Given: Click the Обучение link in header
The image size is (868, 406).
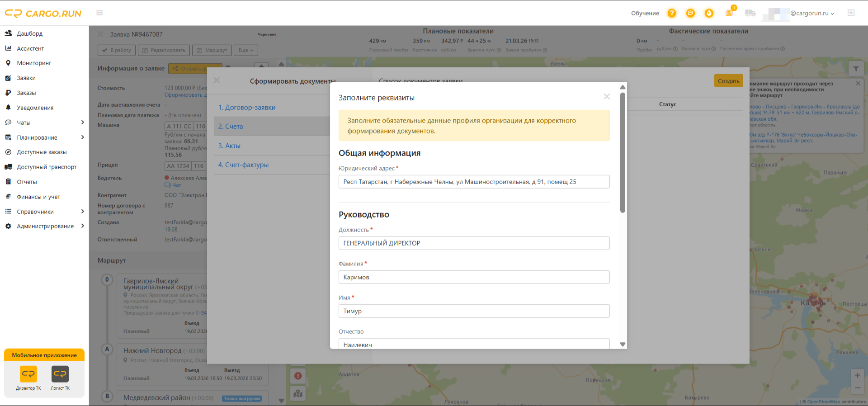Looking at the screenshot, I should tap(645, 13).
